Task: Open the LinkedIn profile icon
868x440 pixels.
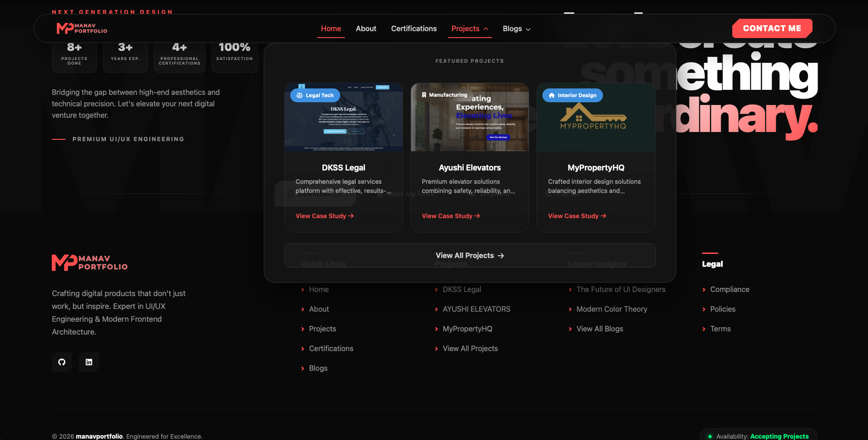Action: (89, 362)
